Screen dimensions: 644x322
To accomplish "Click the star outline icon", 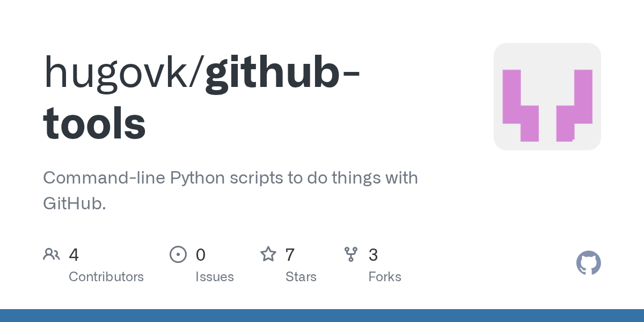I will 268,254.
